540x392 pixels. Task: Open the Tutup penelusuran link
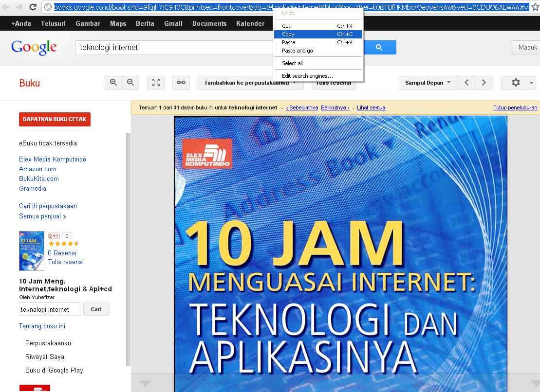tap(515, 107)
